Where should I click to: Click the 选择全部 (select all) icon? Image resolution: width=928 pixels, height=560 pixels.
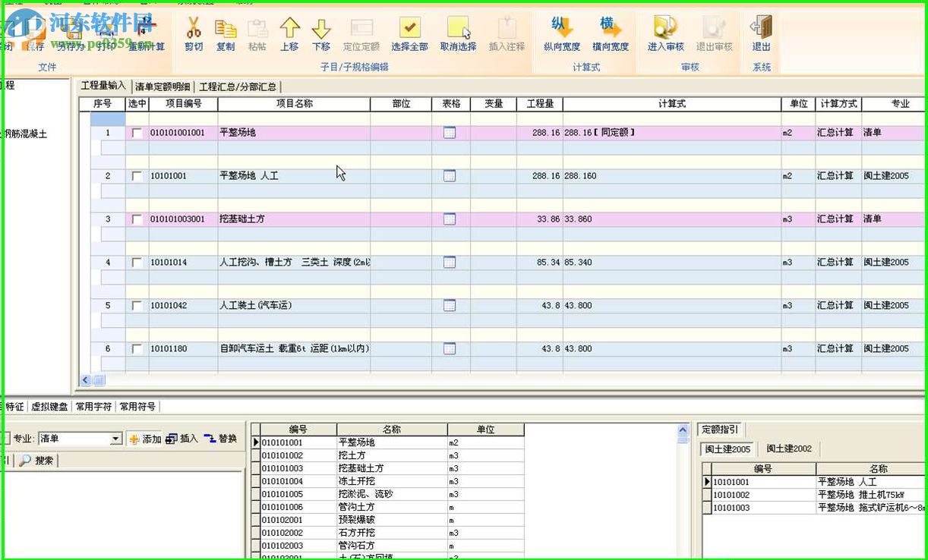coord(410,30)
